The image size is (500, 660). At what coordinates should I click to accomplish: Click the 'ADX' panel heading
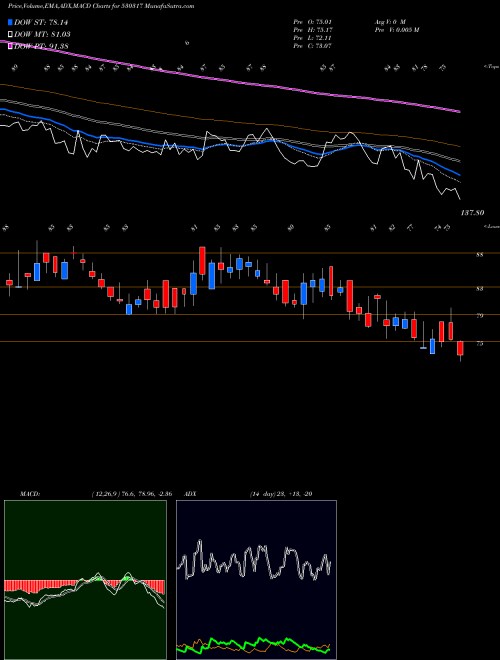click(191, 494)
